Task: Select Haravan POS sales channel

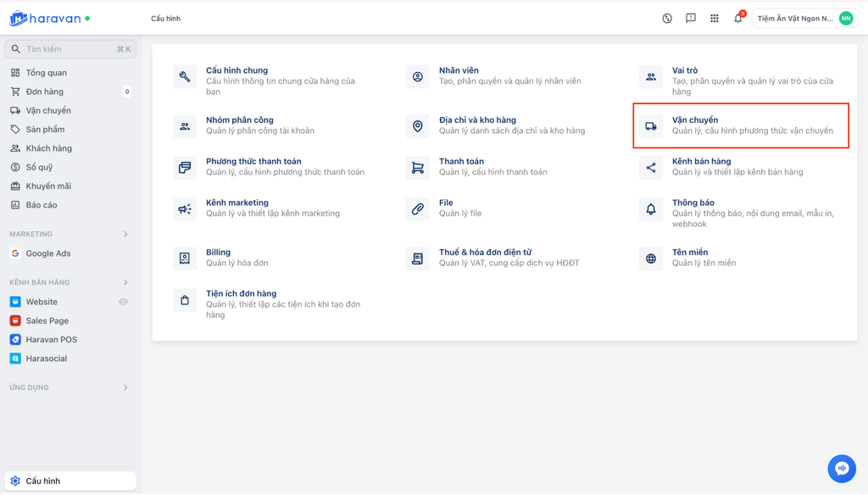Action: tap(51, 340)
